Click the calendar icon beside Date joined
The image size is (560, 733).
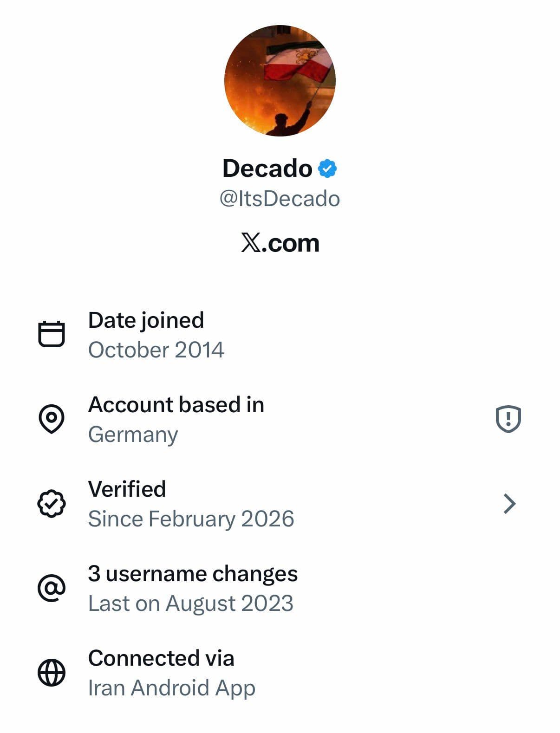click(x=52, y=333)
